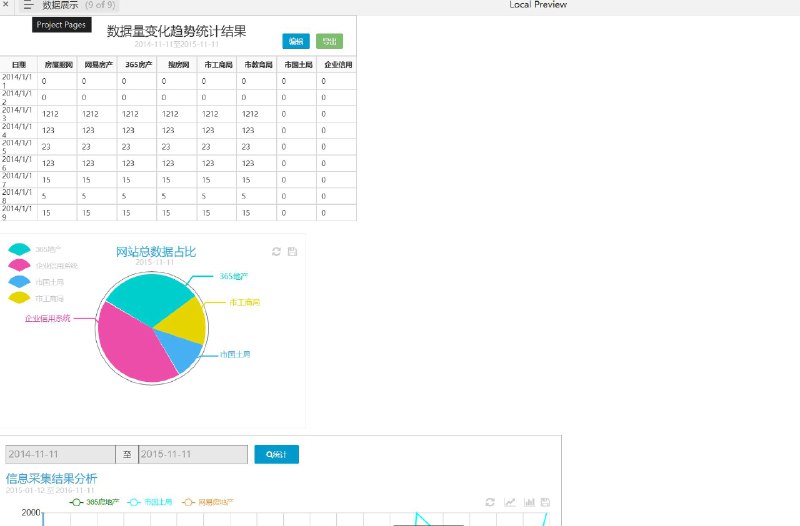Click the 信息采集结果分析 heading
The width and height of the screenshot is (800, 526).
tap(51, 479)
